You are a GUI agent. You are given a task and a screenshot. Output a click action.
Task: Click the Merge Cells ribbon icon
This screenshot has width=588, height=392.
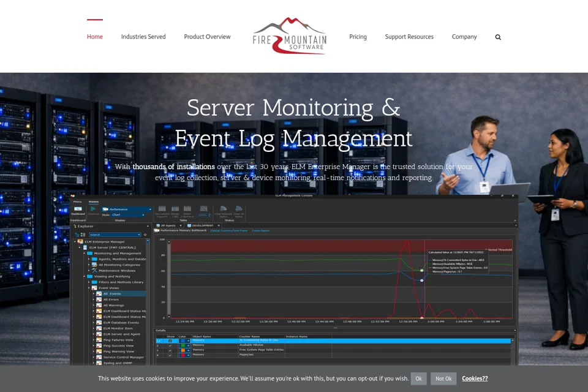click(x=175, y=209)
